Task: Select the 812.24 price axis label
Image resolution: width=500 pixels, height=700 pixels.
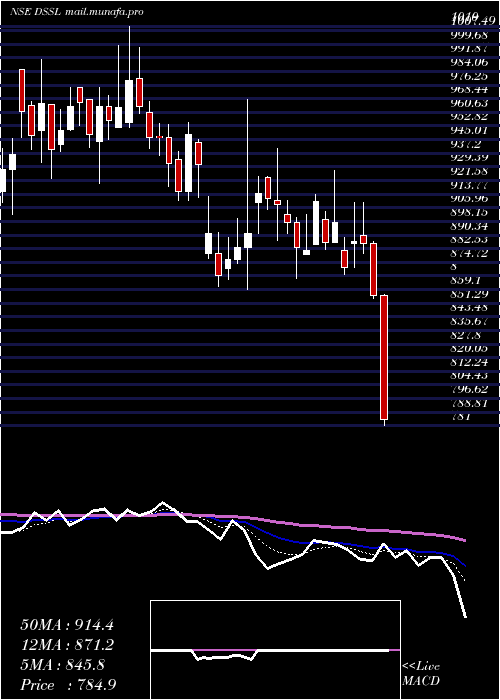Action: point(470,362)
